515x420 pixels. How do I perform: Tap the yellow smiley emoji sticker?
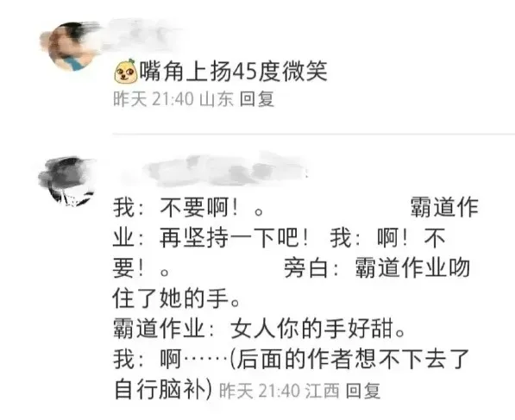[126, 71]
